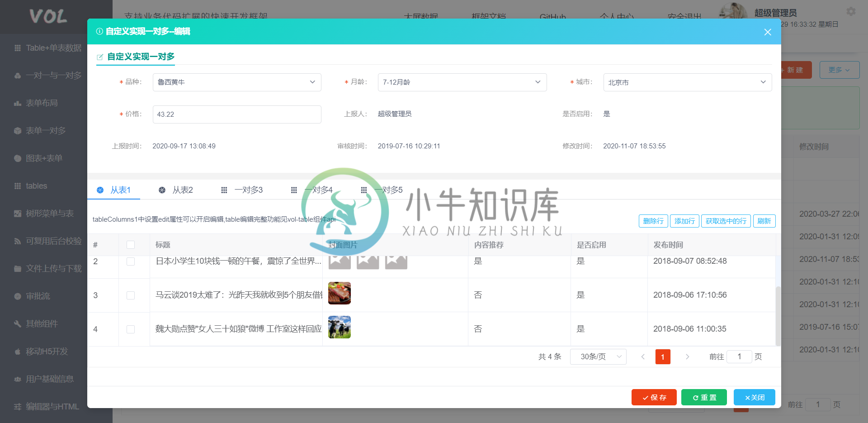Screen dimensions: 868x423
Task: Click the 获取选中的行 button
Action: click(726, 221)
